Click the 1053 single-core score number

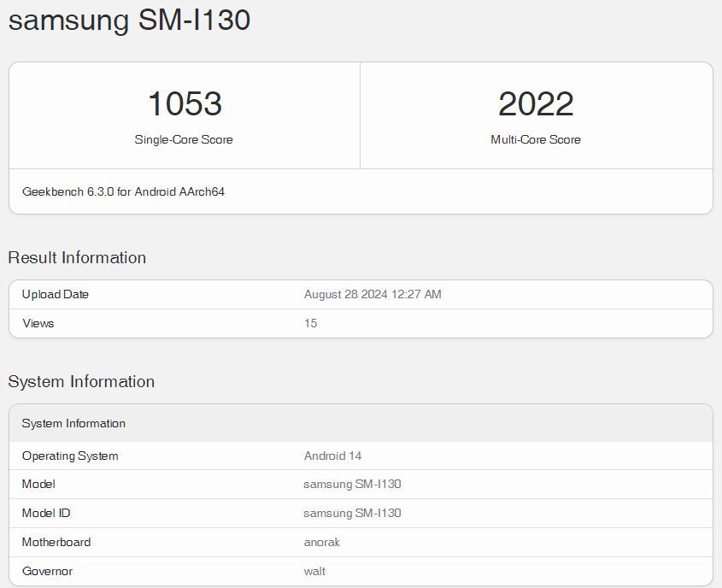click(185, 104)
